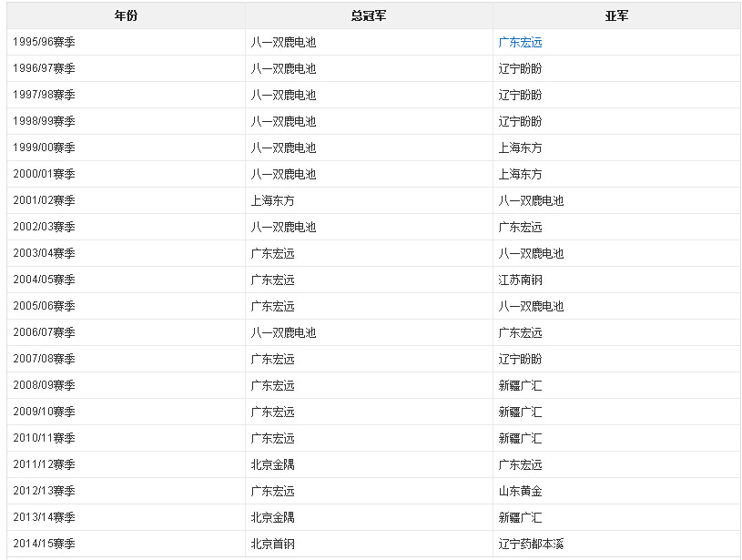Click champion 广东宏远 in 2003/04 row
Screen dimensions: 742x560
click(x=272, y=253)
